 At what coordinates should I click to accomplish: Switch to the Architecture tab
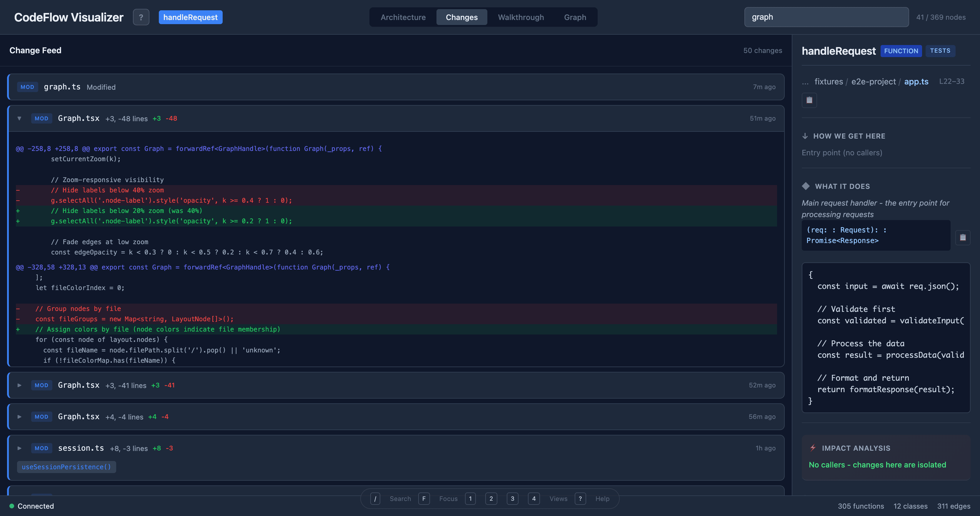click(x=403, y=17)
